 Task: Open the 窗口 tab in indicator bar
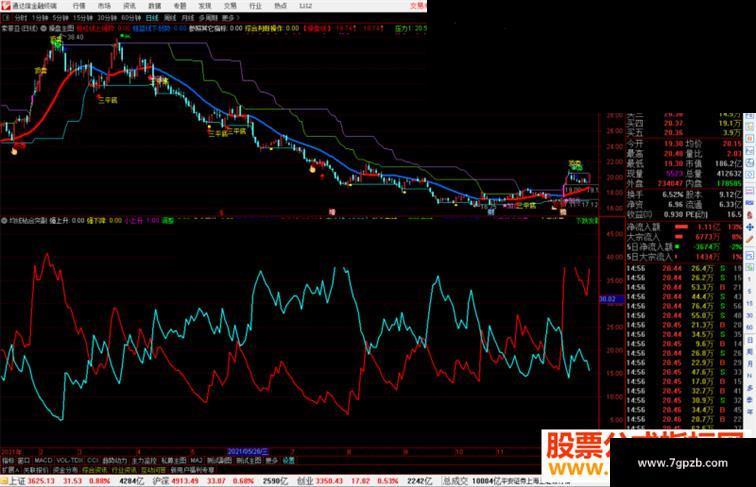tap(24, 460)
